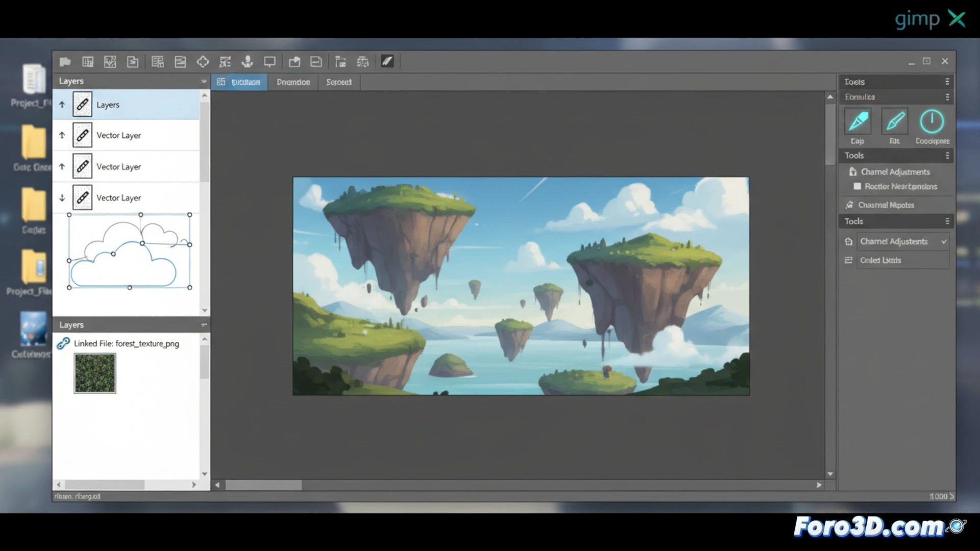Open the file icon at the toolbar's far left
Screen dimensions: 980x551
pos(65,61)
